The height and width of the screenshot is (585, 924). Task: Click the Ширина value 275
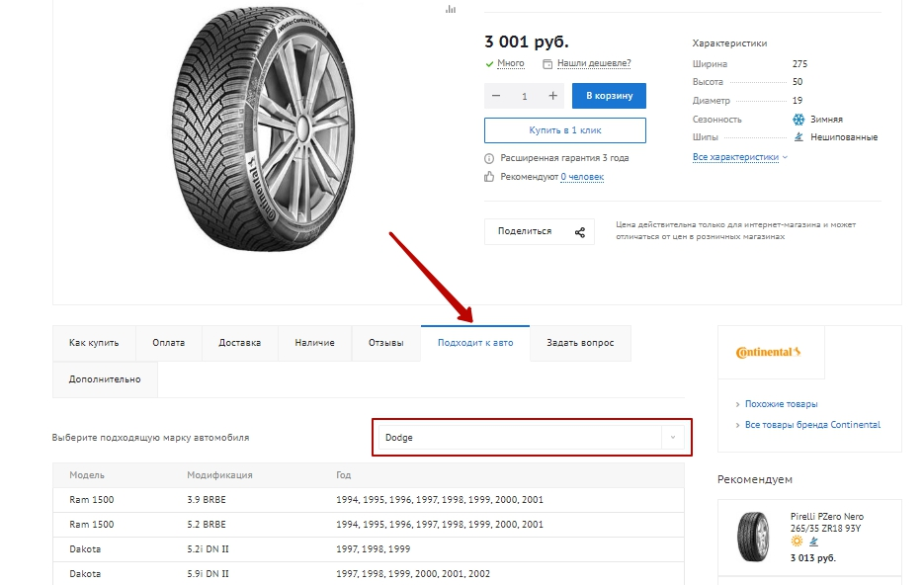[799, 63]
